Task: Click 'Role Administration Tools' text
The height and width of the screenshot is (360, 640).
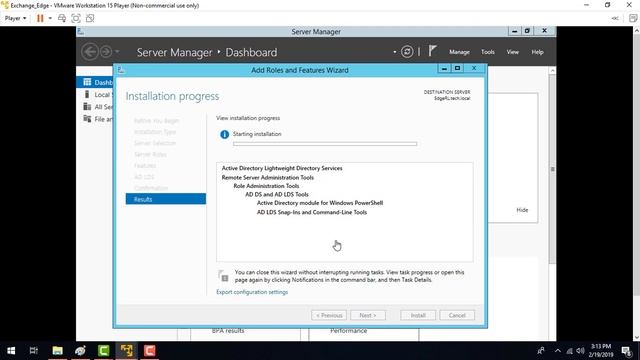Action: (266, 186)
